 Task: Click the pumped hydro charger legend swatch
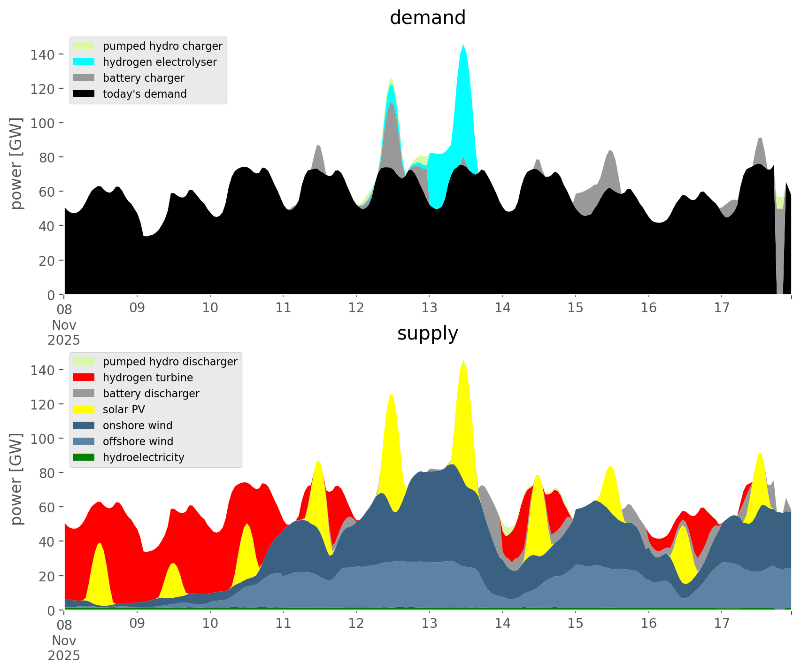coord(84,46)
